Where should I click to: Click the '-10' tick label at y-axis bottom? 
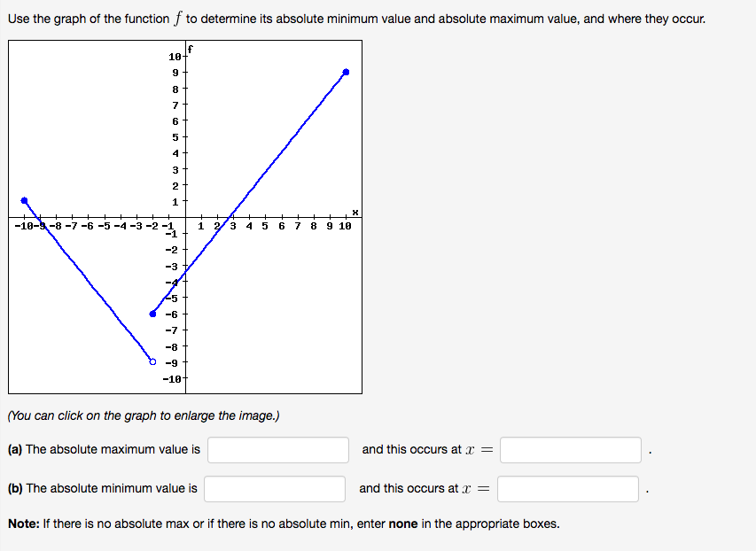(x=173, y=378)
